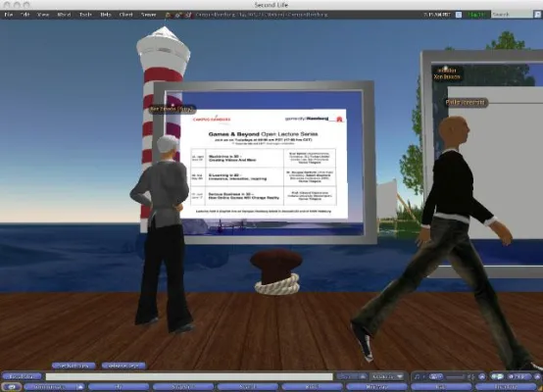Click the grey-haired avatar in grey sweater
The image size is (543, 392).
163,234
